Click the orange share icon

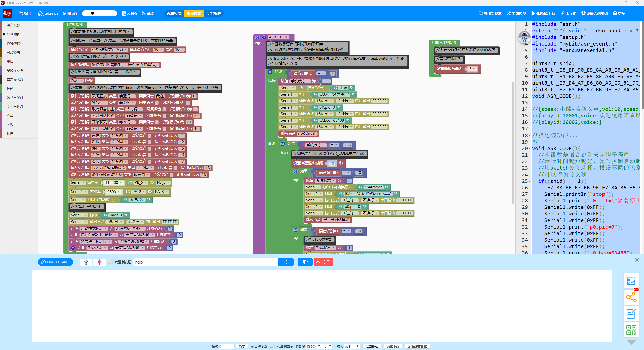pos(631,297)
